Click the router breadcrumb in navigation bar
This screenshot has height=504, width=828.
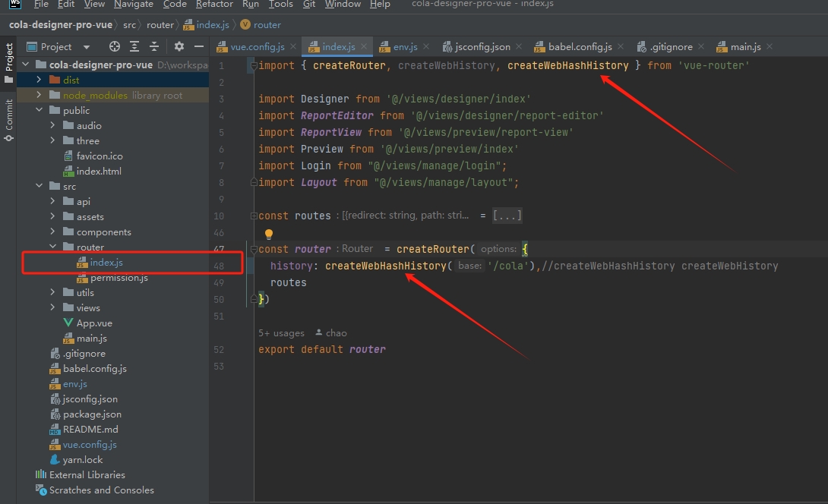160,25
